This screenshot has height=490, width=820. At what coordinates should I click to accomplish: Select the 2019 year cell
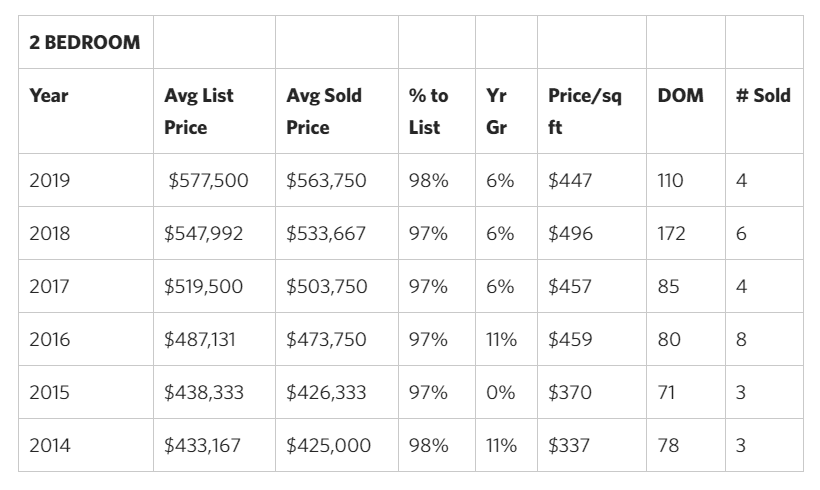point(50,181)
